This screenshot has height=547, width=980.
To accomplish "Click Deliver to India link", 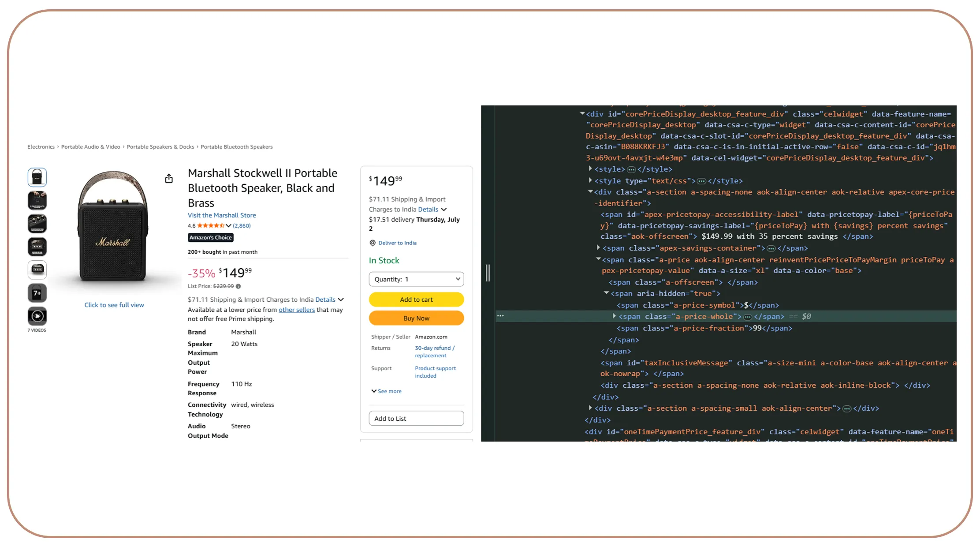I will click(397, 243).
